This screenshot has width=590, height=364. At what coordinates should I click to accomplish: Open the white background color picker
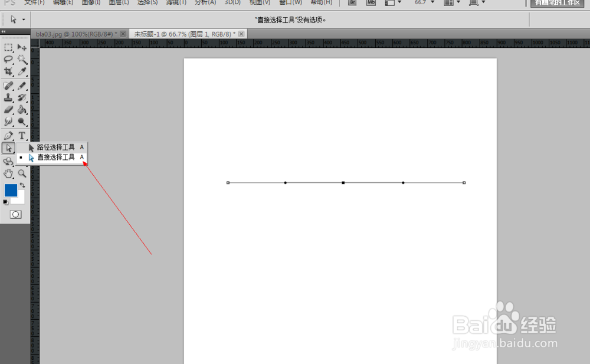(x=19, y=199)
